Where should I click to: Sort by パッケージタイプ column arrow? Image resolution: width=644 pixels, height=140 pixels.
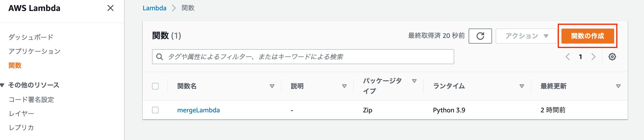click(x=414, y=81)
